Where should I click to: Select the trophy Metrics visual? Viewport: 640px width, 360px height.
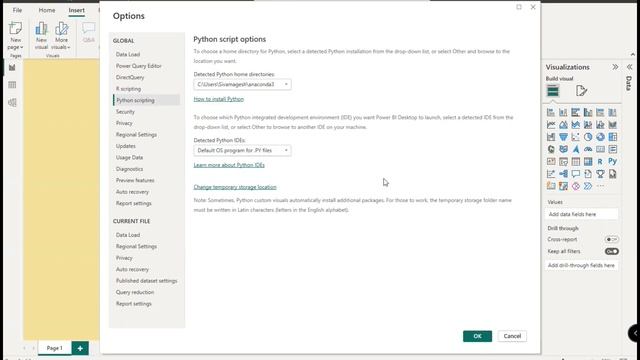(600, 174)
